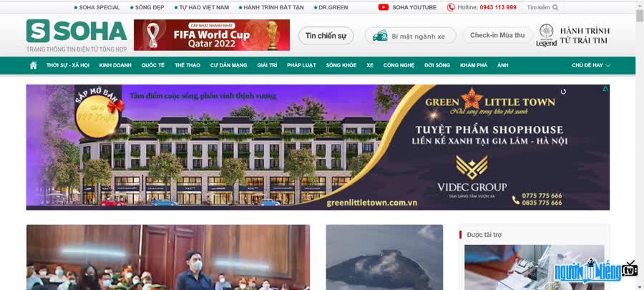Viewport: 644px width, 290px height.
Task: Click the YouTube icon next to SOHA YOUTUBE
Action: coord(384,7)
